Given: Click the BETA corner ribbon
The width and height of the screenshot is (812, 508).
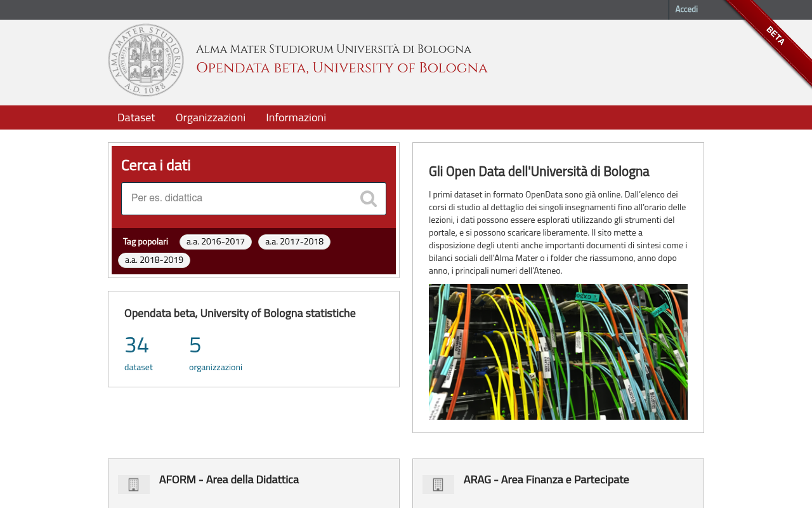Looking at the screenshot, I should [775, 36].
